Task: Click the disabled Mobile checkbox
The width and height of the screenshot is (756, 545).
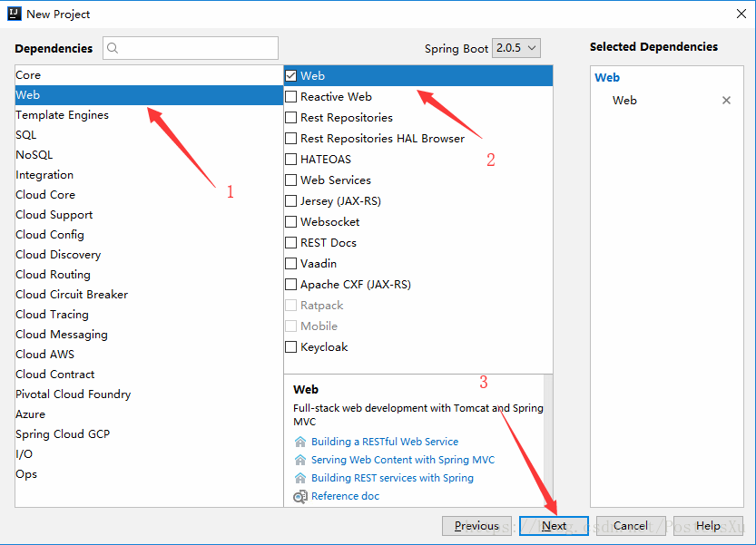Action: [290, 326]
